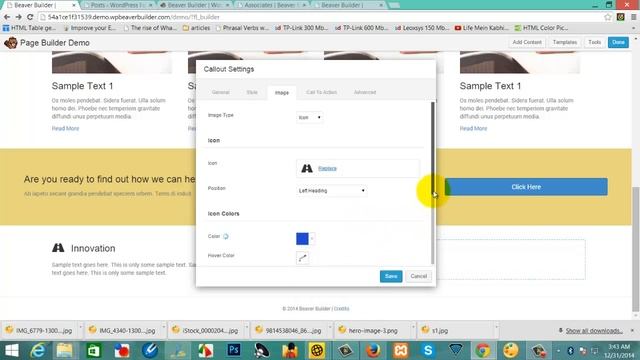640x360 pixels.
Task: Open the Add Content panel
Action: click(527, 42)
